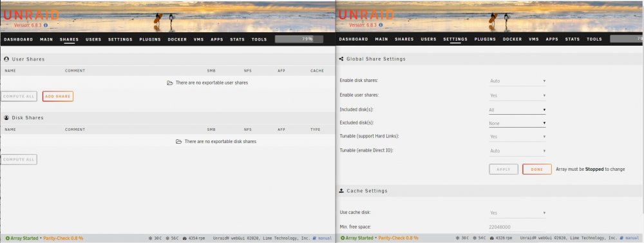The image size is (644, 243).
Task: Click SMB column header in User Shares
Action: (211, 71)
